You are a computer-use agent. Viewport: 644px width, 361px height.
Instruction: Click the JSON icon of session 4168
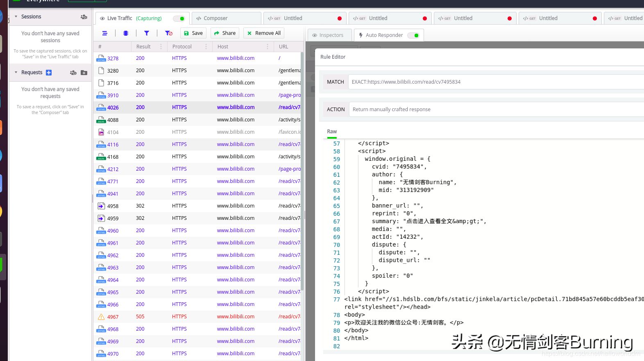pyautogui.click(x=101, y=157)
